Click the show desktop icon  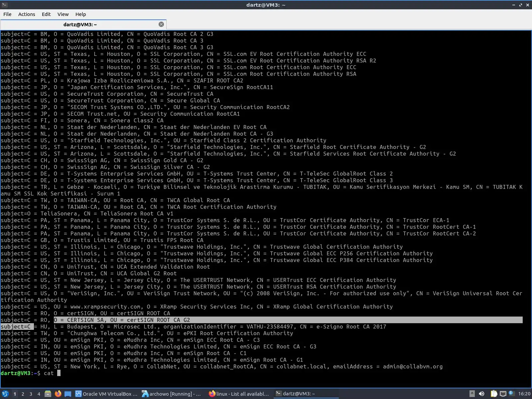coord(68,394)
